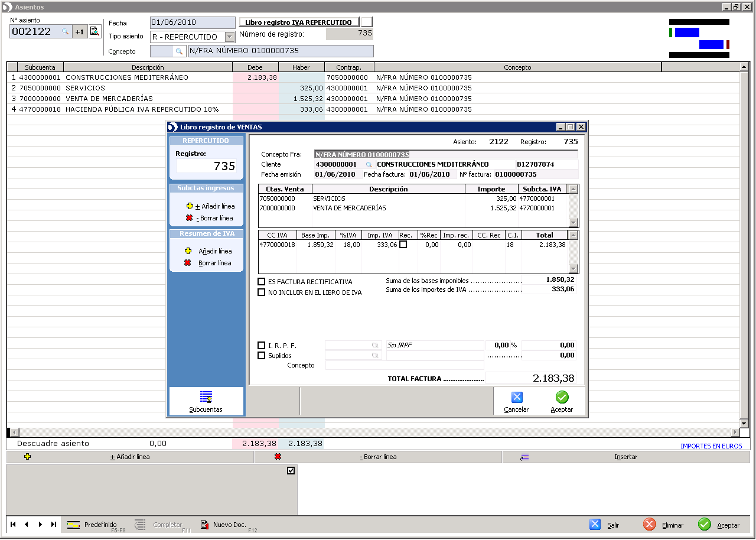
Task: Select the SERVICIOS row in Ctas. Venta
Action: (413, 199)
